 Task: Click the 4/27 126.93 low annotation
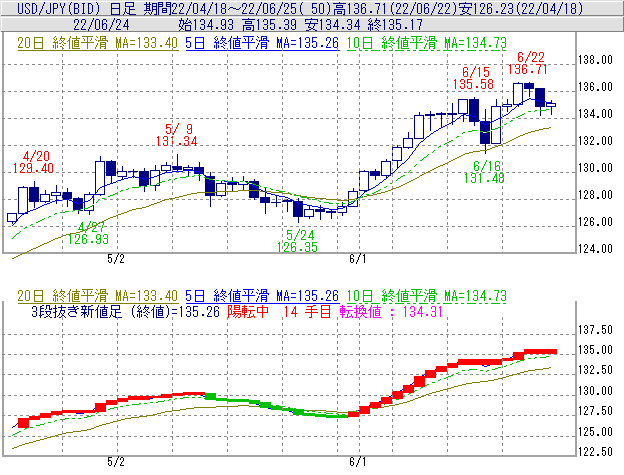[88, 233]
